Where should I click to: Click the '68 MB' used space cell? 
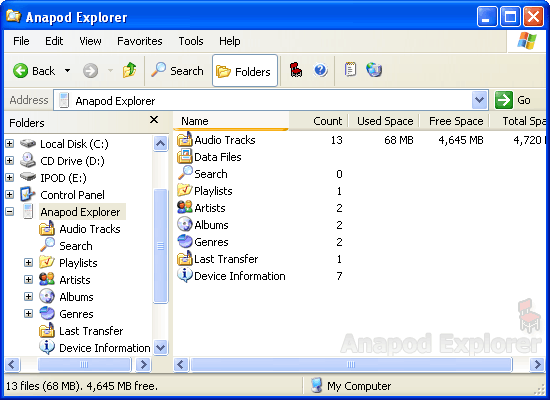(x=398, y=140)
